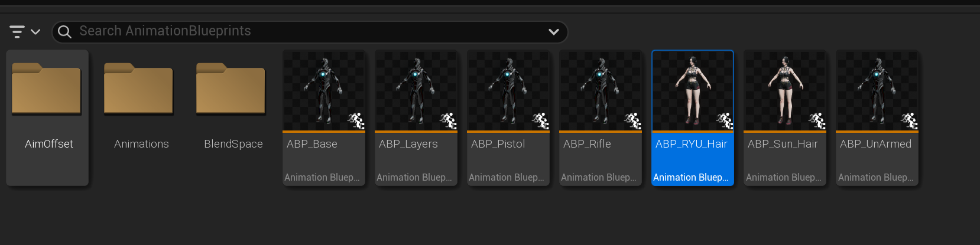
Task: Open the filter options icon
Action: [x=17, y=32]
